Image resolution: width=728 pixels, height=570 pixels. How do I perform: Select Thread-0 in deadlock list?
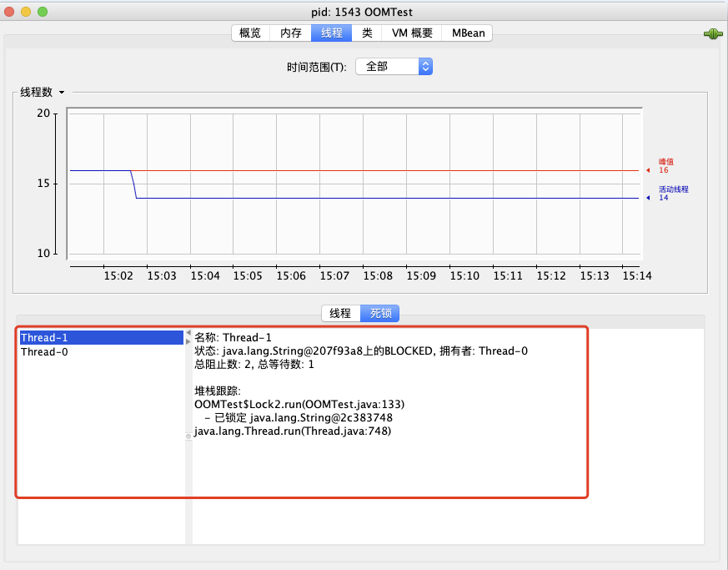tap(101, 351)
